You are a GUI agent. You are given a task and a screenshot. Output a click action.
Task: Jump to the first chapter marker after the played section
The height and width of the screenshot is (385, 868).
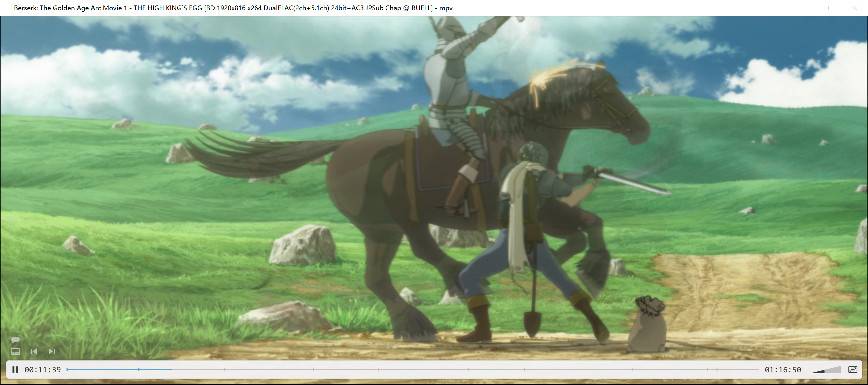click(224, 370)
